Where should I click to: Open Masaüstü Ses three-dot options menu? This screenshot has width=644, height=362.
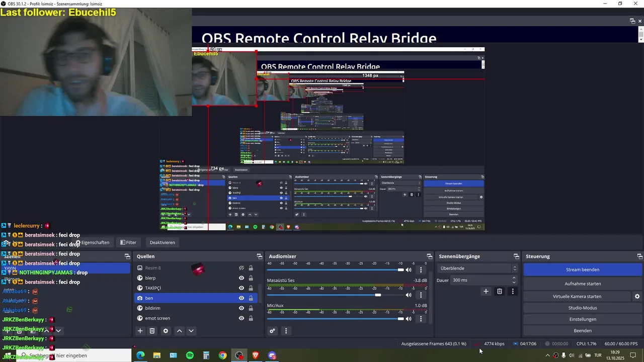[x=421, y=295]
